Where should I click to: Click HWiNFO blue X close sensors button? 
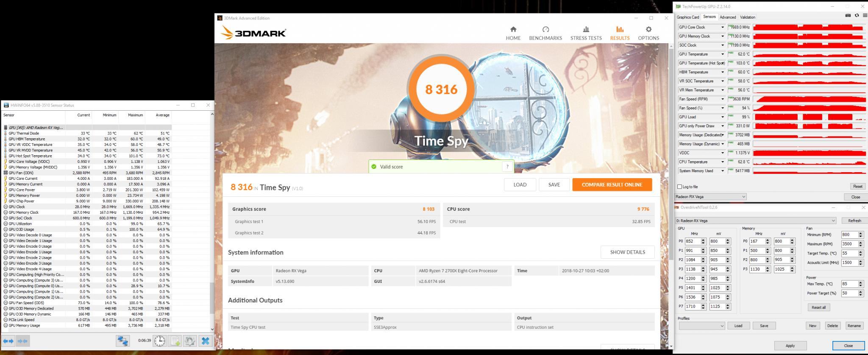[x=205, y=341]
